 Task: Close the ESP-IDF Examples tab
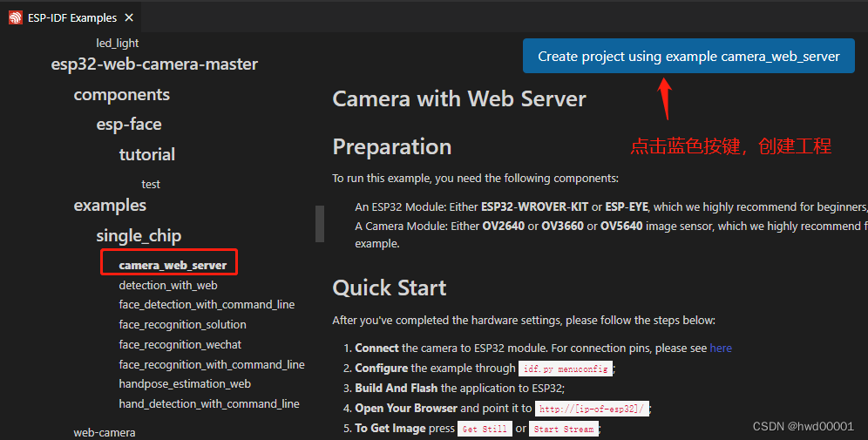129,17
